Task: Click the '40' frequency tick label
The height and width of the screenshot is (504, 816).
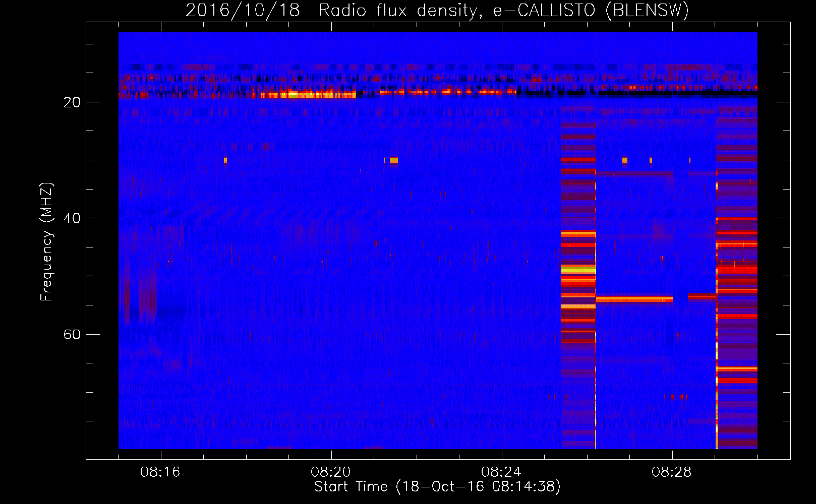Action: click(73, 218)
